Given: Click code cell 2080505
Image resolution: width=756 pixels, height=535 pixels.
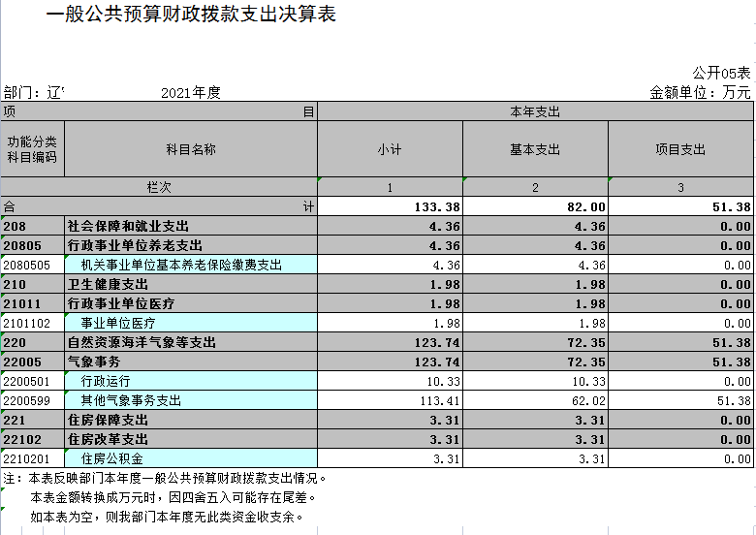Looking at the screenshot, I should coord(32,265).
